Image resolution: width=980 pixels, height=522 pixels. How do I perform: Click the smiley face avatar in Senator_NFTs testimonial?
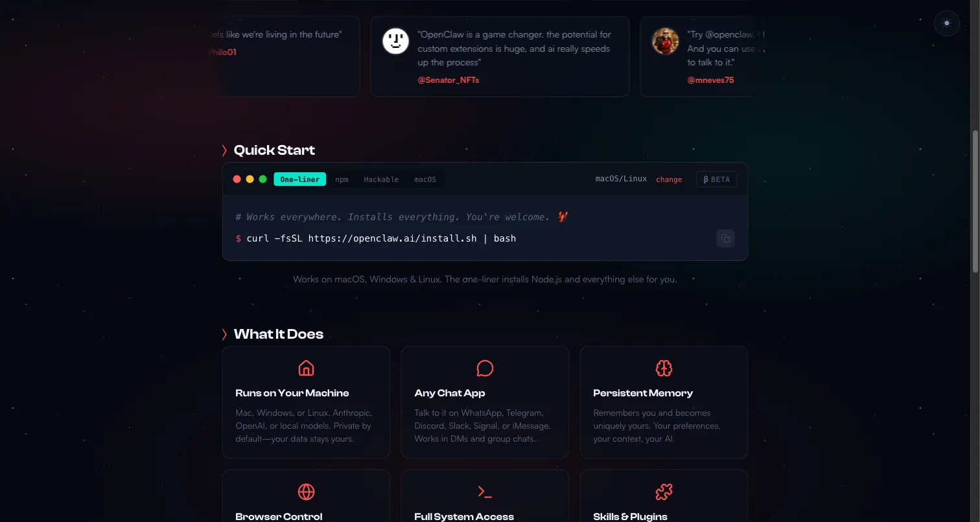[x=395, y=41]
